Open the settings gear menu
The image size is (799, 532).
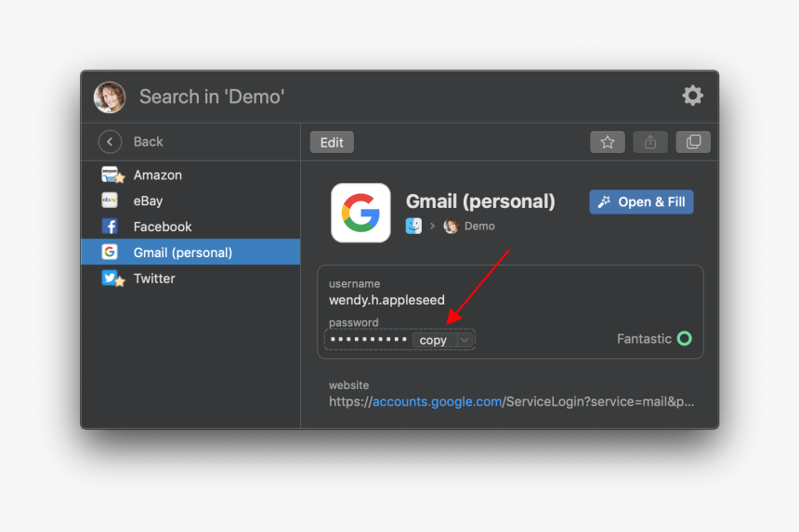point(692,96)
